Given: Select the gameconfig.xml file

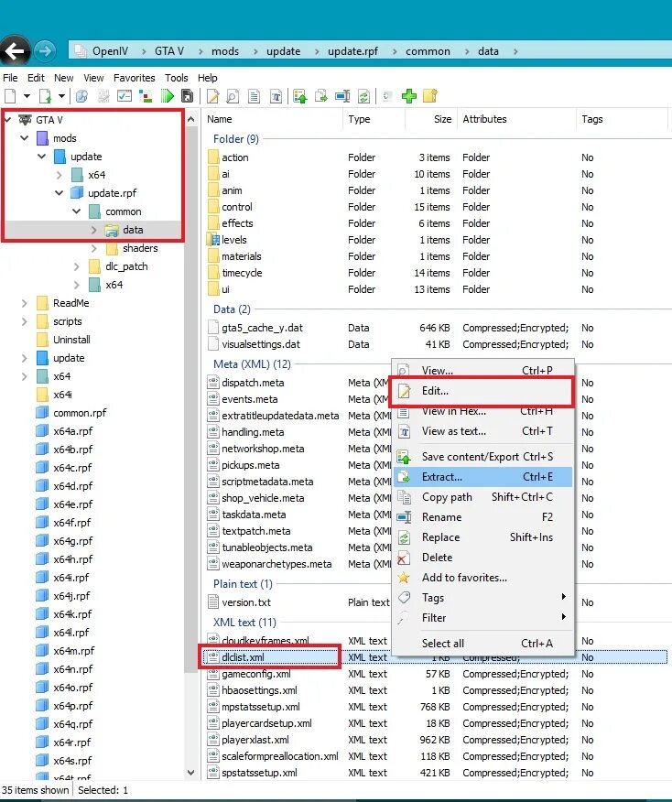Looking at the screenshot, I should pyautogui.click(x=256, y=674).
